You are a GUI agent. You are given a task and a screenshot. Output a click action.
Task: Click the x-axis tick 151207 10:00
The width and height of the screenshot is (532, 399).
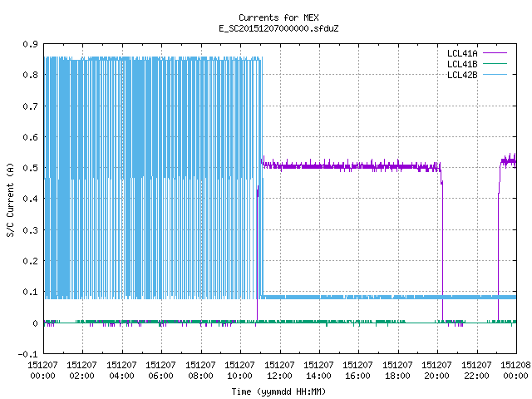click(240, 370)
